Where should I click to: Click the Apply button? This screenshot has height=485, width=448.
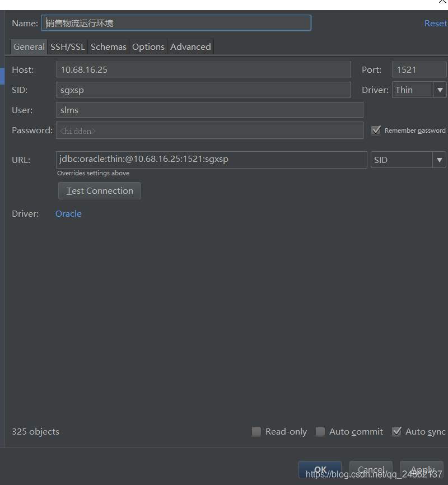click(422, 469)
